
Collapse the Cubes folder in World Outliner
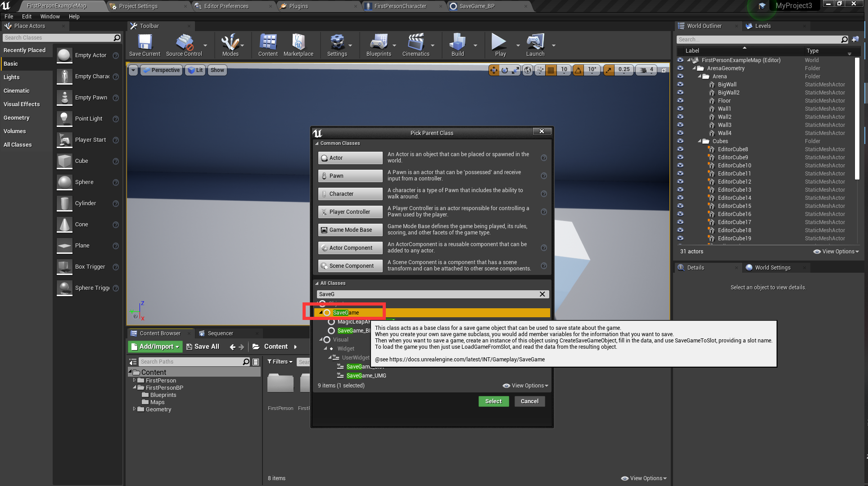699,141
